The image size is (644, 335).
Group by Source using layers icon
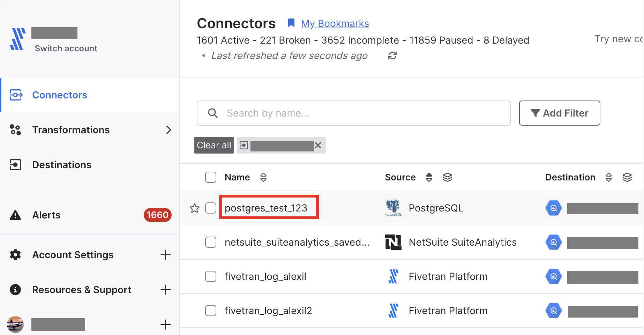(x=448, y=177)
